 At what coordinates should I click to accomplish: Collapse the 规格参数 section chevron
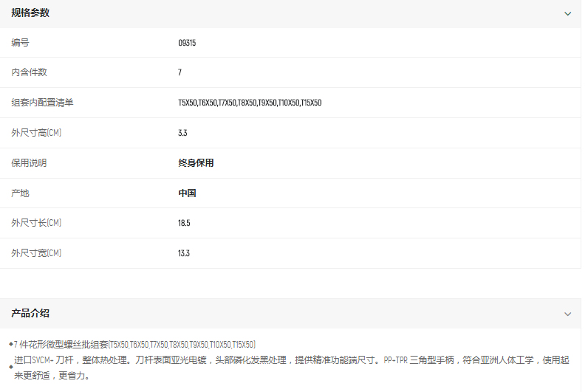coord(567,13)
